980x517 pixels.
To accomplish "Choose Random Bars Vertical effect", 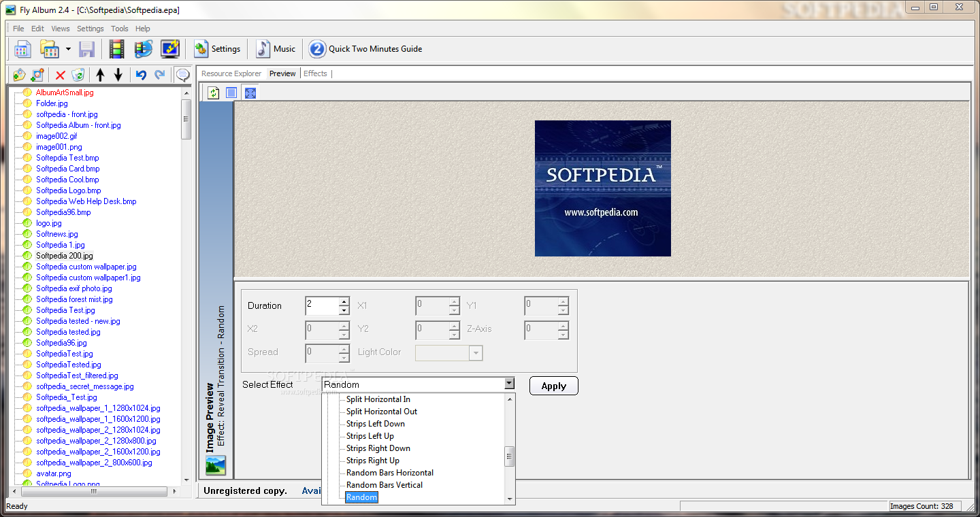I will [384, 485].
